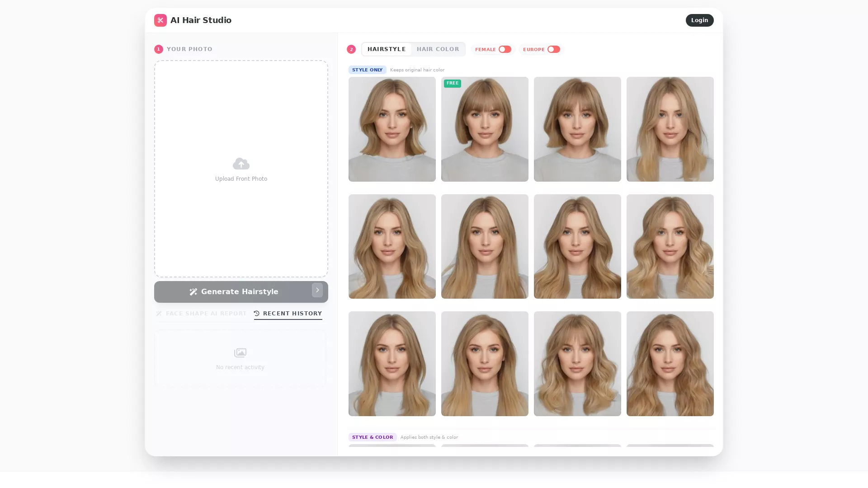Image resolution: width=868 pixels, height=488 pixels.
Task: Disable the FEMALE gender toggle
Action: coord(505,49)
